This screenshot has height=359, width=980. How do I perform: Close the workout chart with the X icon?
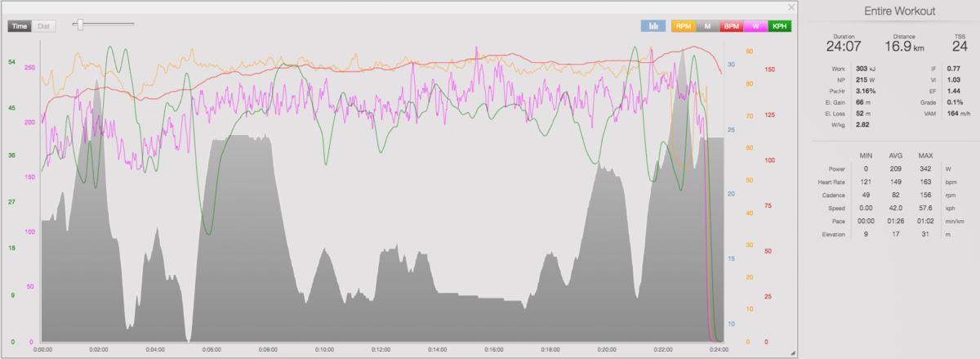click(791, 7)
